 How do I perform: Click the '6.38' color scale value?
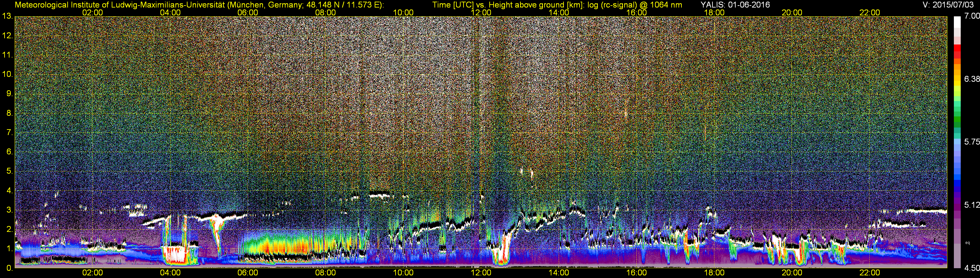coord(972,79)
